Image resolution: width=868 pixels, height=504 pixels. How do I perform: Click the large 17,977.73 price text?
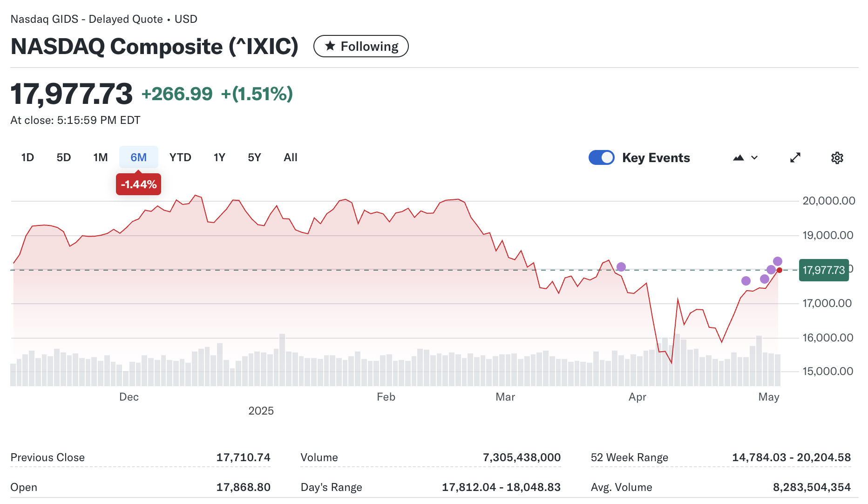click(x=71, y=94)
